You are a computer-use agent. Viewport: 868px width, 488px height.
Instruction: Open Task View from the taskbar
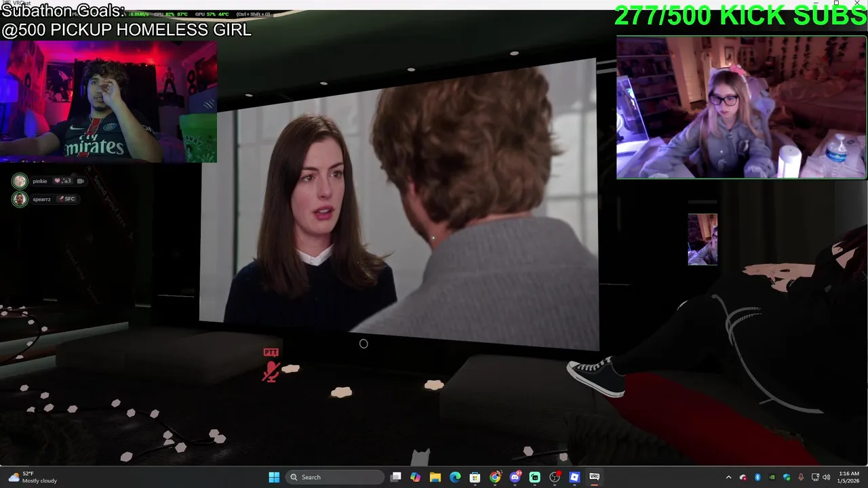coord(396,477)
